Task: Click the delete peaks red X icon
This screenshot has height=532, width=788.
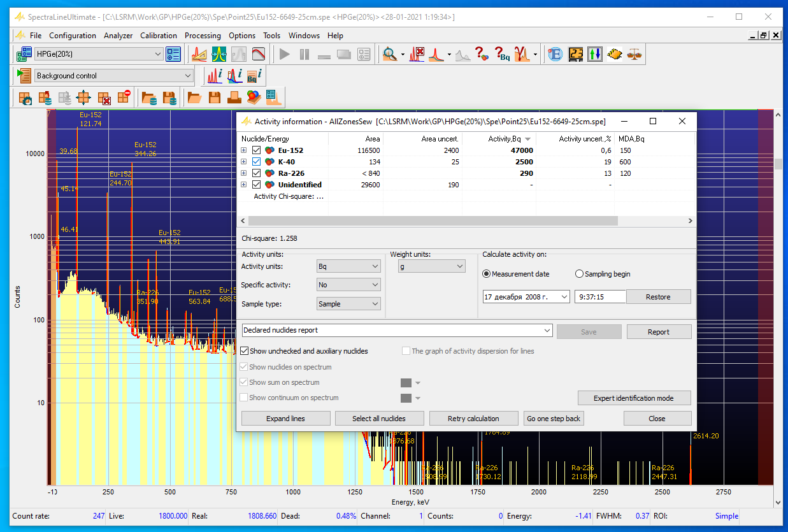Action: tap(417, 55)
